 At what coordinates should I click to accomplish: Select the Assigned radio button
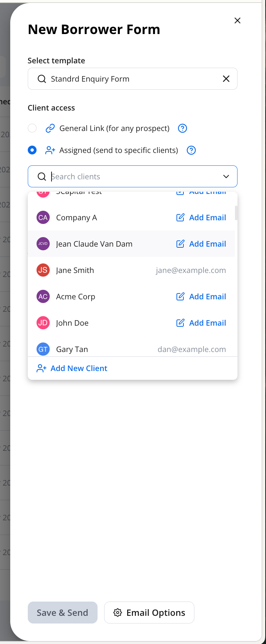pyautogui.click(x=32, y=150)
